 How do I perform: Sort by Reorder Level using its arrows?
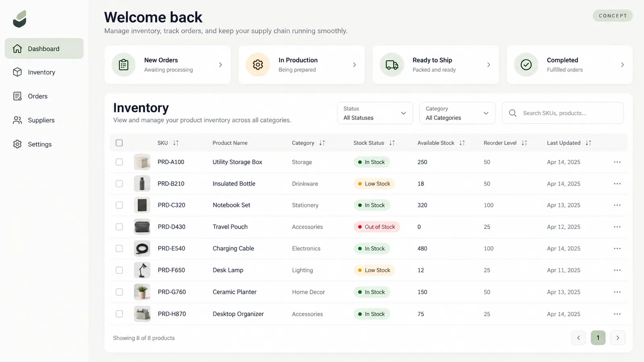[x=524, y=143]
